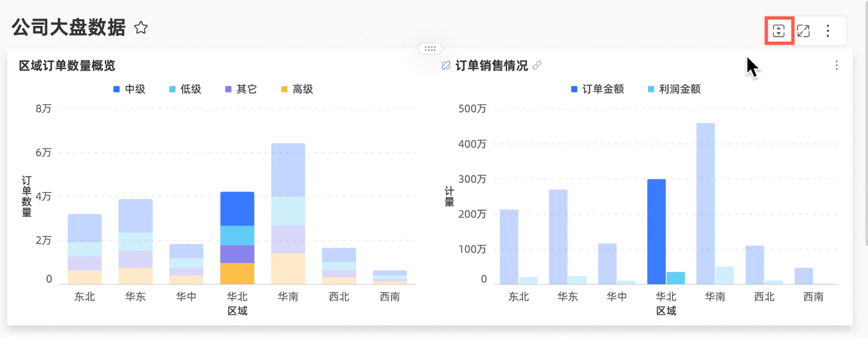Toggle the 低级 legend series

coord(185,89)
